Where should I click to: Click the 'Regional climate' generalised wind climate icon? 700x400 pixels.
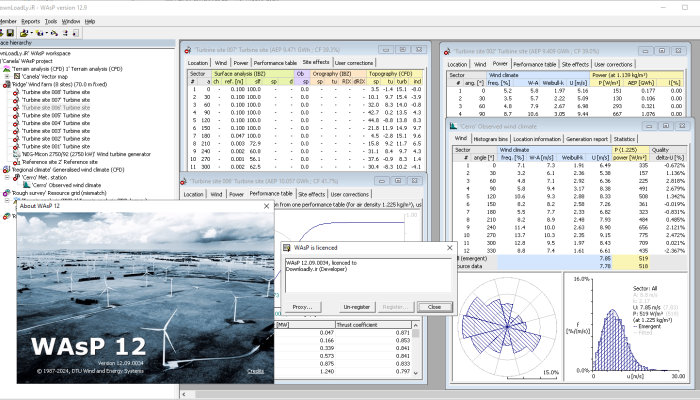pyautogui.click(x=6, y=170)
